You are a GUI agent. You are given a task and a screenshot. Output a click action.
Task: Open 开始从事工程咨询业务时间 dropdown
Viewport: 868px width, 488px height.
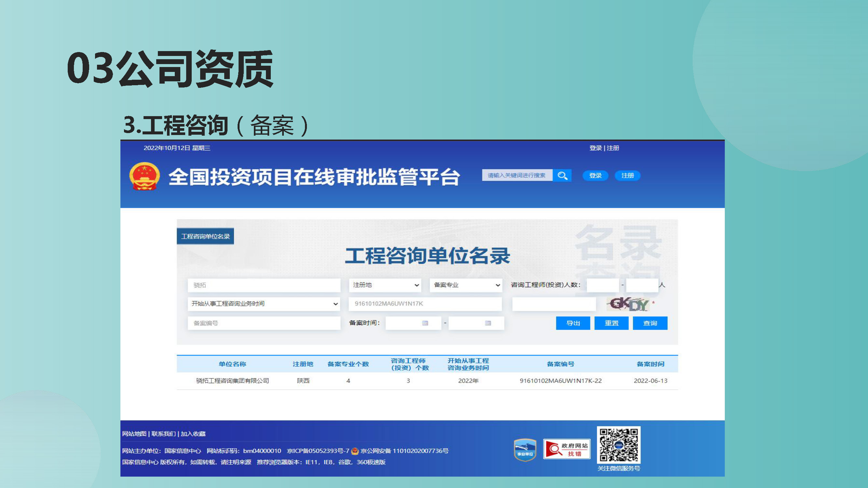tap(264, 304)
